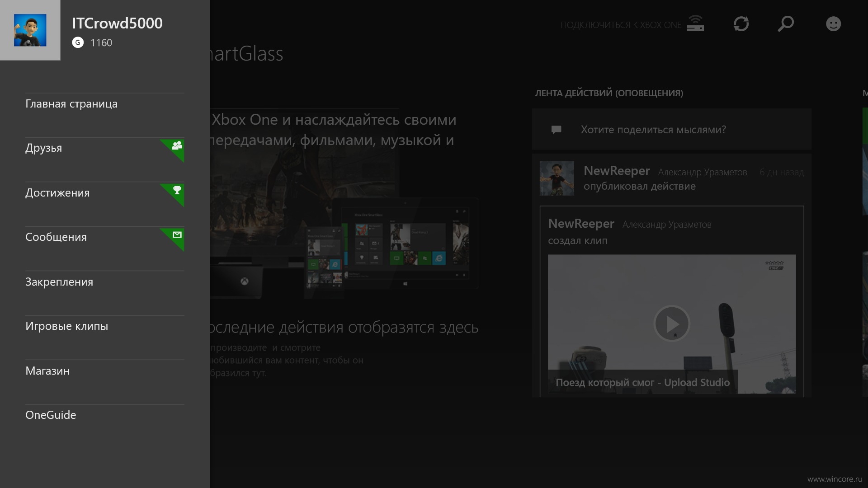Image resolution: width=868 pixels, height=488 pixels.
Task: Click the Xbox One devices promo image
Action: 344,204
